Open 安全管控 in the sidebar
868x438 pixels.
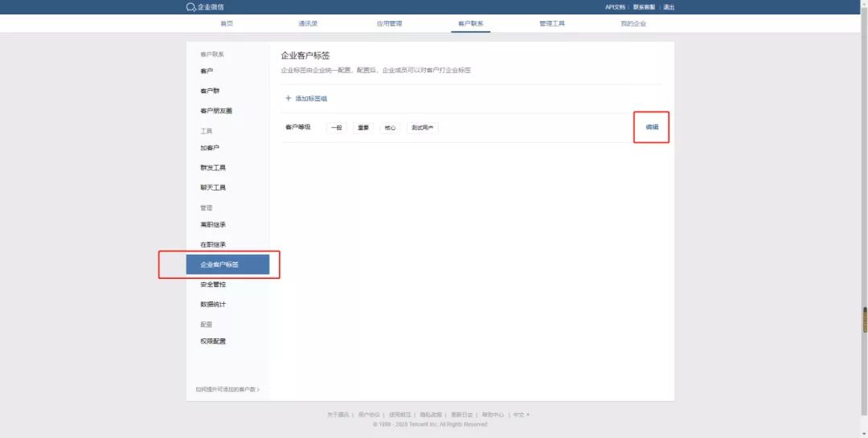(x=213, y=284)
